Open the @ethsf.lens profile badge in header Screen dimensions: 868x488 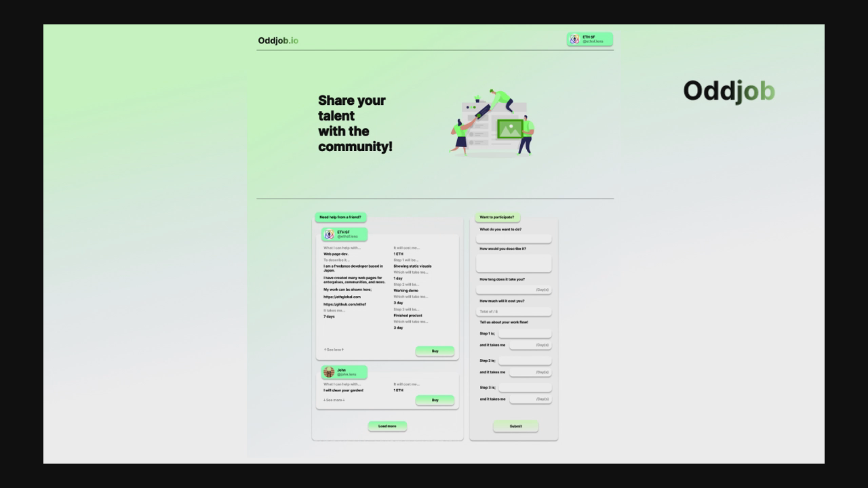tap(590, 39)
